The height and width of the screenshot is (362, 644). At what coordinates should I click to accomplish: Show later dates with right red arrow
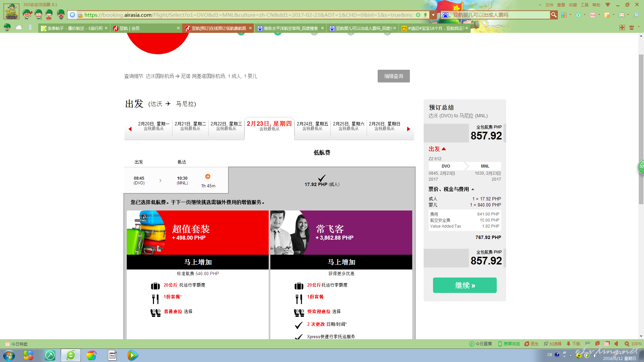pos(409,129)
